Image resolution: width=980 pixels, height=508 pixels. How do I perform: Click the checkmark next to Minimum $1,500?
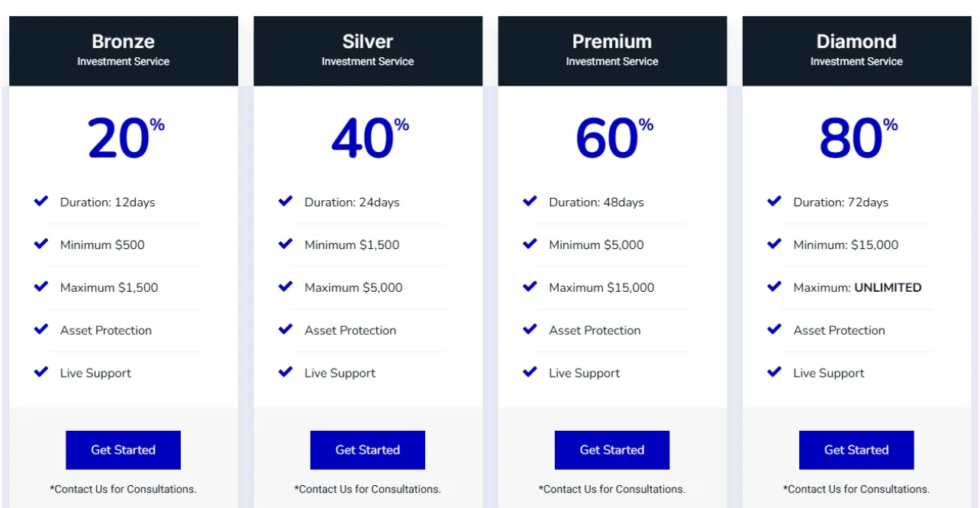[x=285, y=244]
